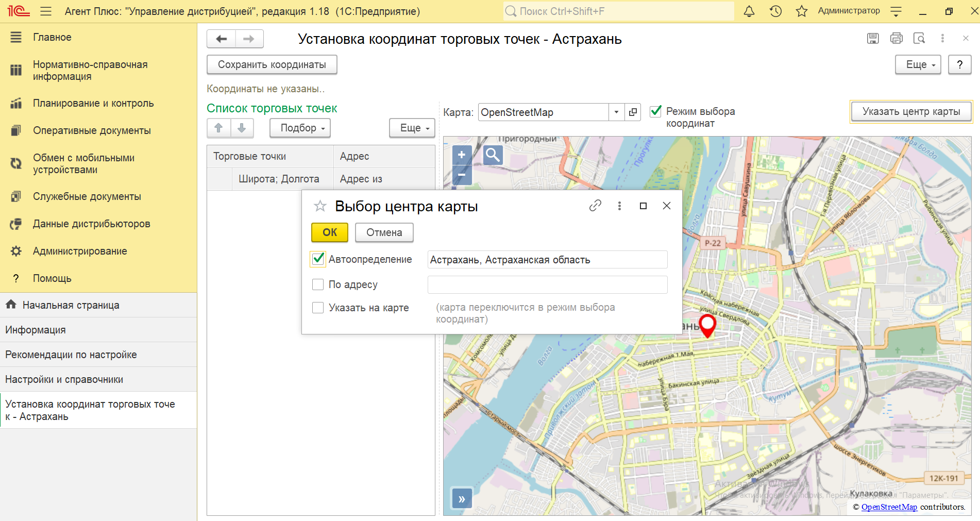Image resolution: width=980 pixels, height=521 pixels.
Task: Open the form's more-options dots icon
Action: 942,38
